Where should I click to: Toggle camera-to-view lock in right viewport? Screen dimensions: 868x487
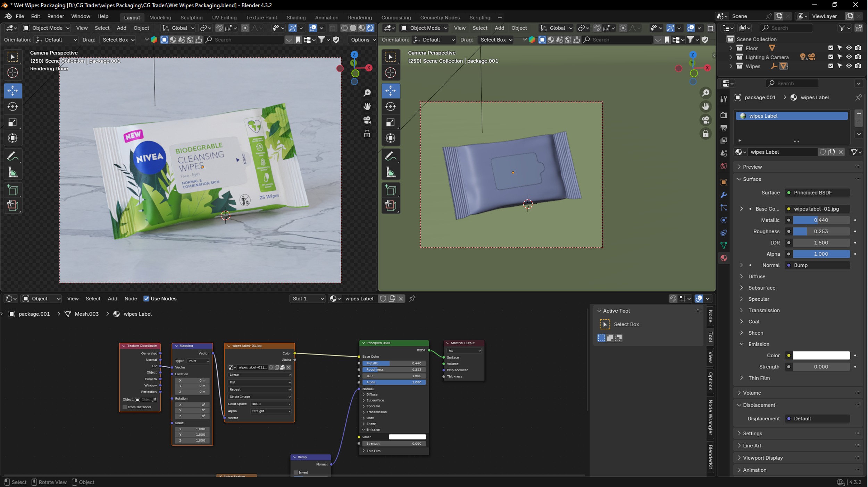706,134
